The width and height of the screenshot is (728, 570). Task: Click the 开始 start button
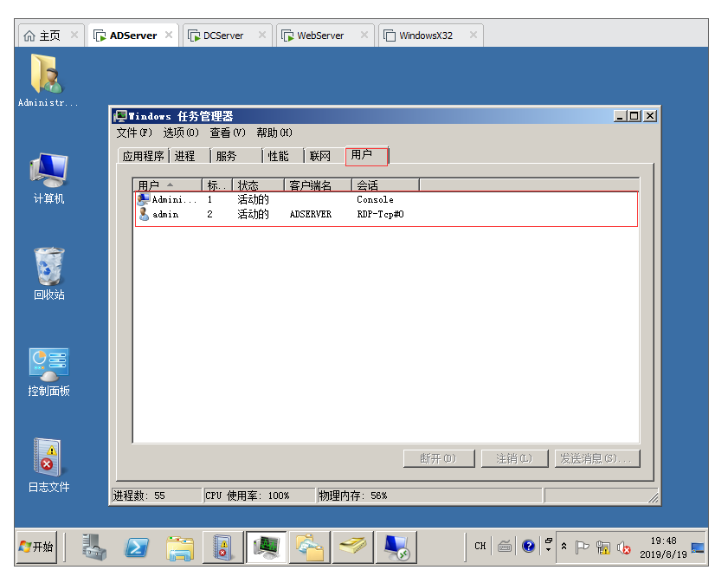coord(37,547)
